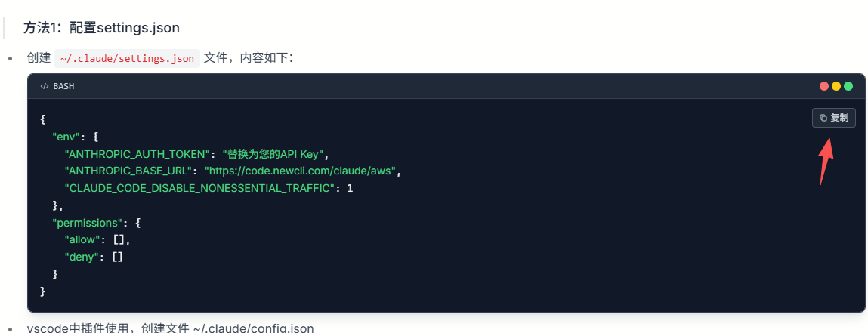Click the green dot in code header
Image resolution: width=868 pixels, height=333 pixels.
point(848,86)
